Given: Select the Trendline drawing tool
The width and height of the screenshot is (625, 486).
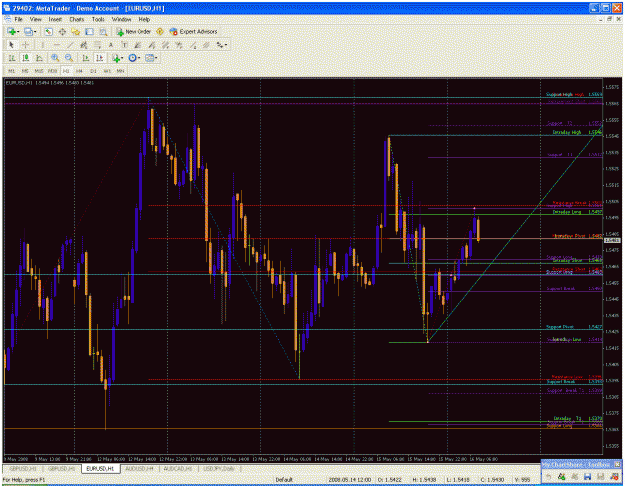Looking at the screenshot, I should coord(70,45).
